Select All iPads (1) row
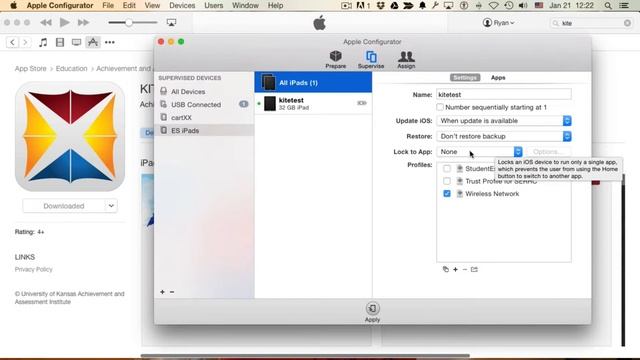This screenshot has height=360, width=640. click(x=313, y=82)
